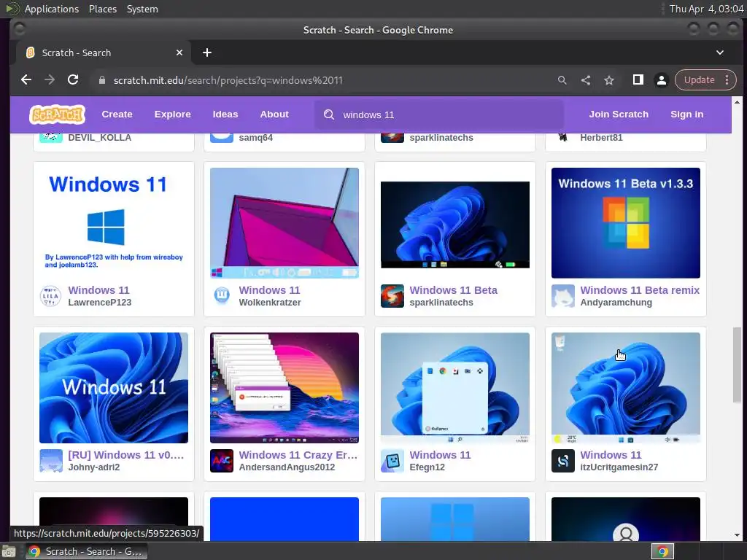Open Windows 11 project title by Wolkenkratzer
Screen dimensions: 747x560
tap(270, 290)
